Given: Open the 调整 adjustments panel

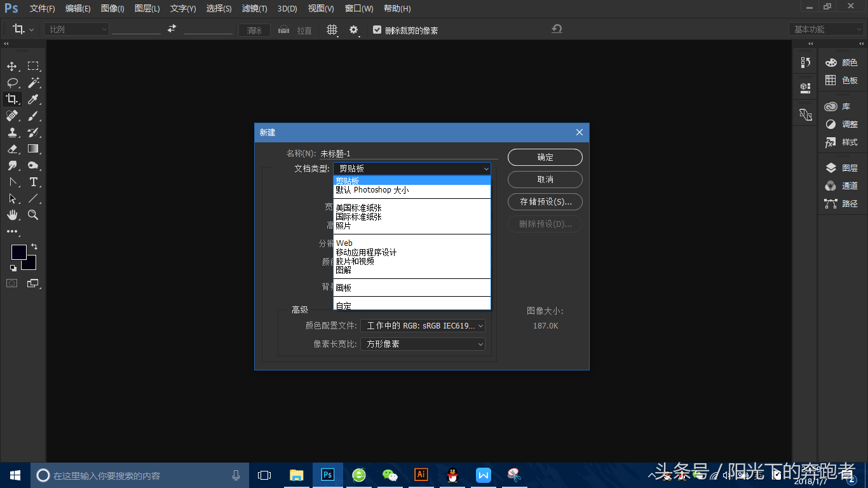Looking at the screenshot, I should pos(842,124).
